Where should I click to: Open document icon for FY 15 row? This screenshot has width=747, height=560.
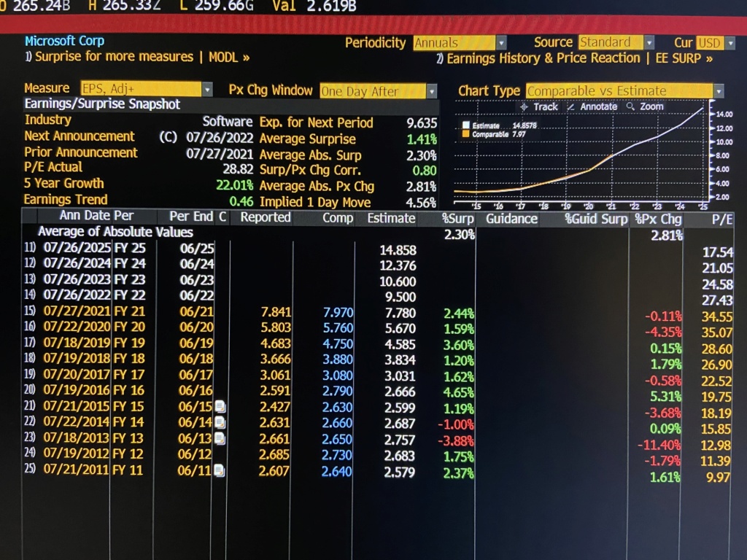click(220, 407)
